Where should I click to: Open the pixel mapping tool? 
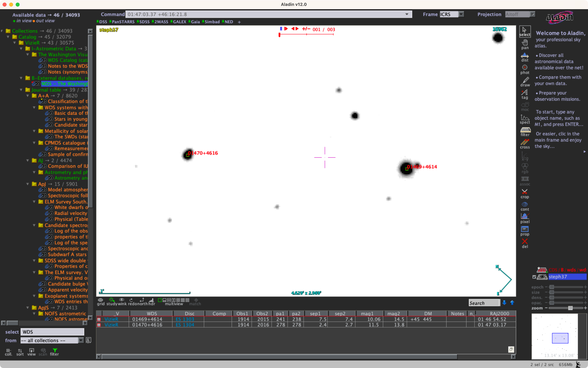[525, 218]
